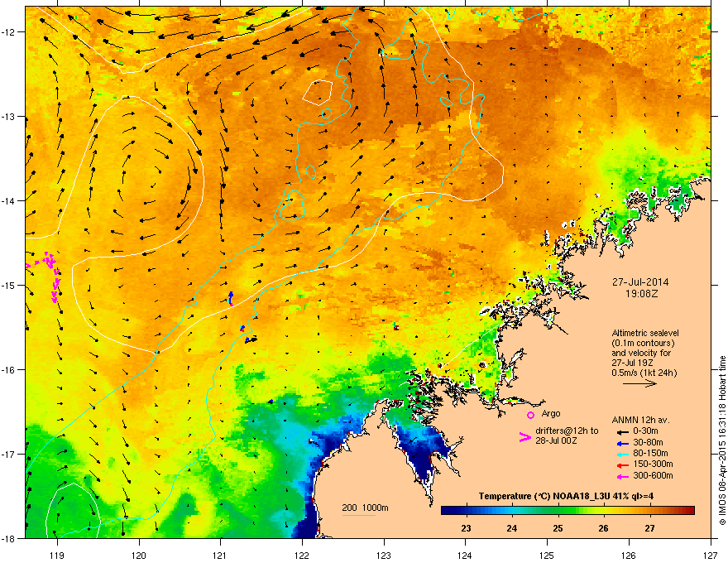Click the colorbar tick label 25
The image size is (728, 563).
click(x=558, y=528)
